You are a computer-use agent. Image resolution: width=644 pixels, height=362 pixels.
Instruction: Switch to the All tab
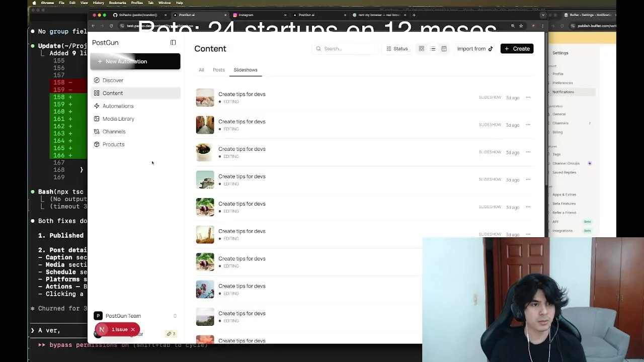tap(201, 70)
